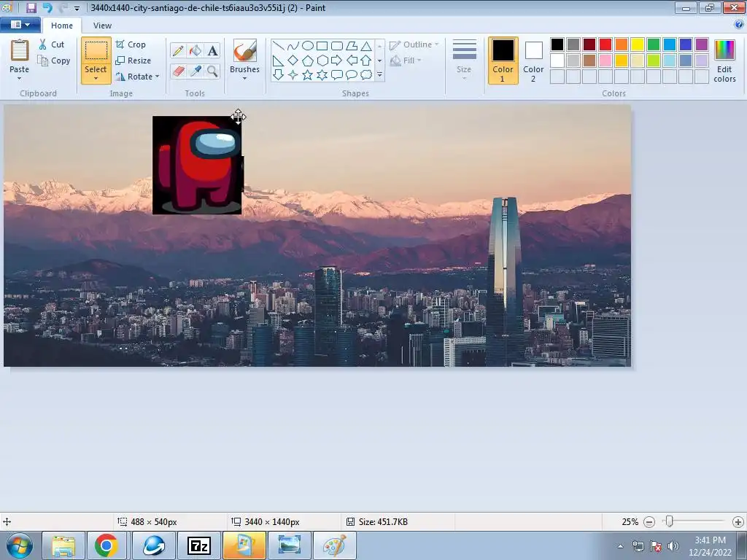
Task: Expand the Shapes gallery more arrow
Action: pos(379,75)
